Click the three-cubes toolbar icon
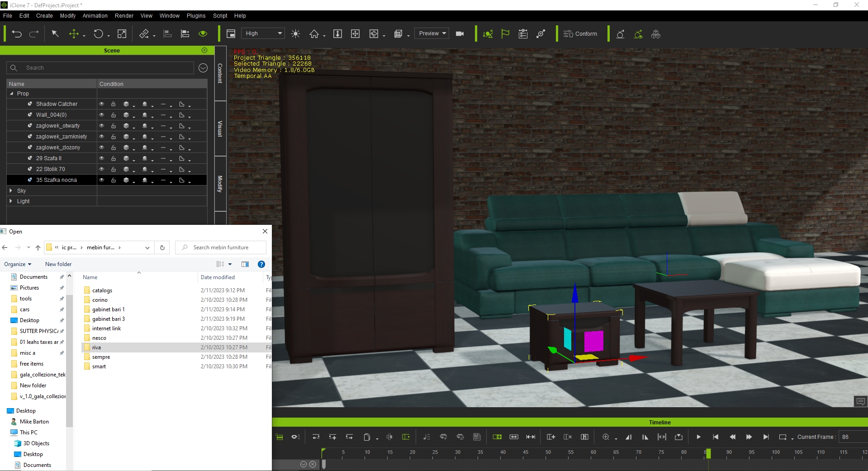Screen dimensions: 868x471 pos(656,34)
